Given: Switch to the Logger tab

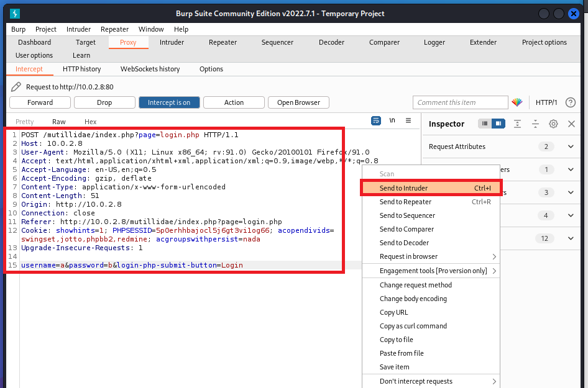Looking at the screenshot, I should tap(434, 42).
